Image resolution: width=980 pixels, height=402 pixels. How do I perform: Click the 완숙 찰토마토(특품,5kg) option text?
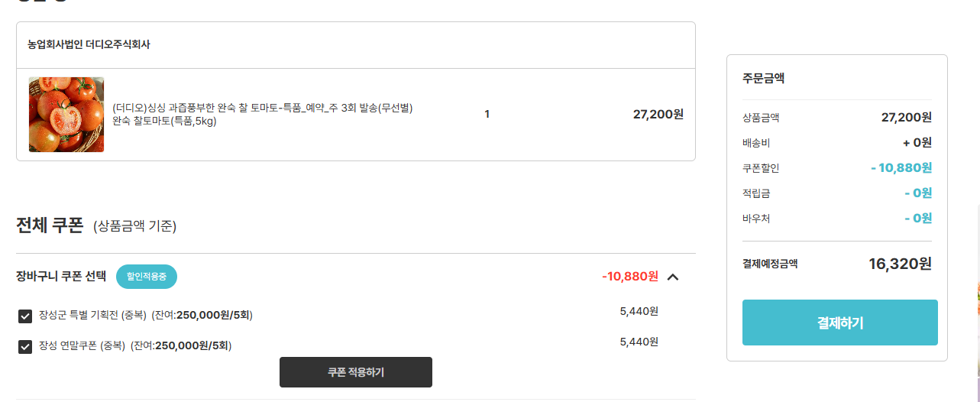(x=164, y=121)
